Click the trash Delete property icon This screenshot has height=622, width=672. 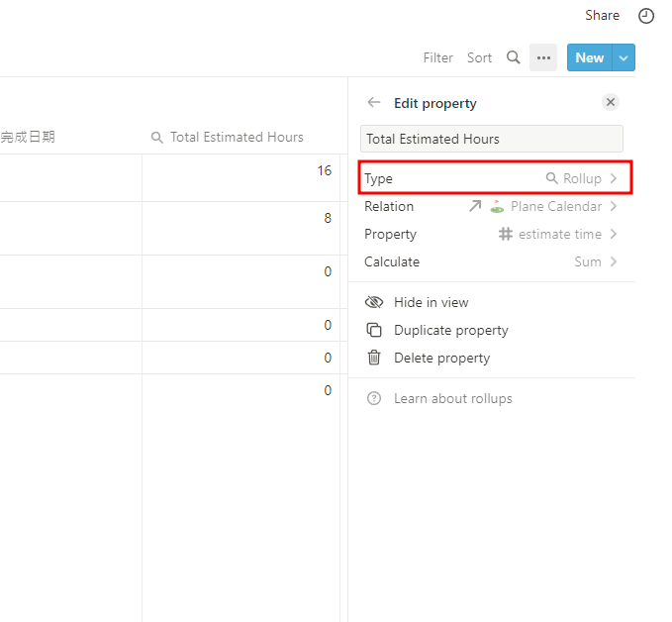(374, 358)
